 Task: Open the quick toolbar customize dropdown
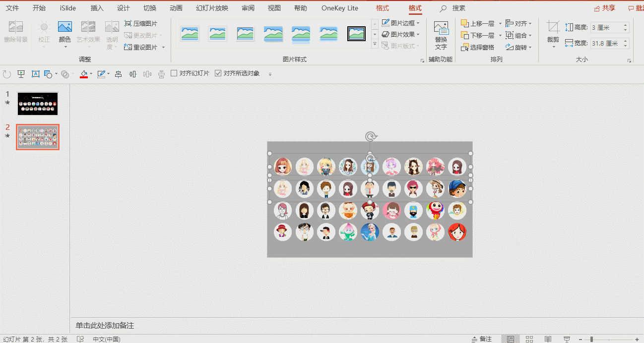click(270, 74)
